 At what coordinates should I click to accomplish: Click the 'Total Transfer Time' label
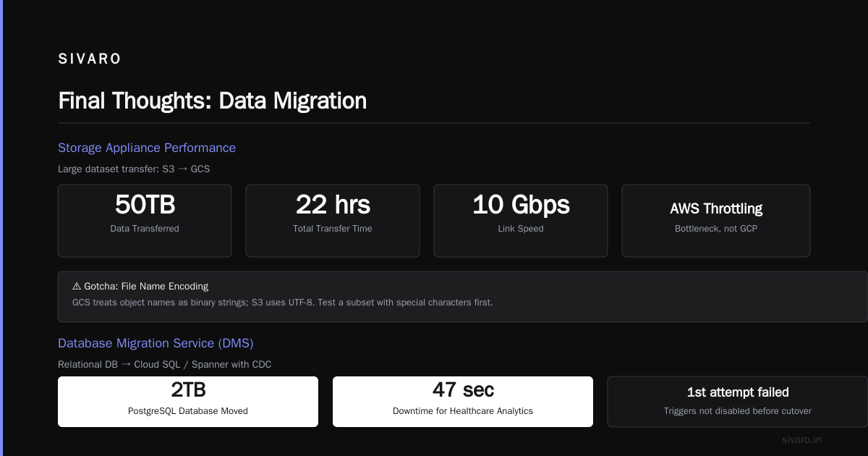tap(333, 228)
